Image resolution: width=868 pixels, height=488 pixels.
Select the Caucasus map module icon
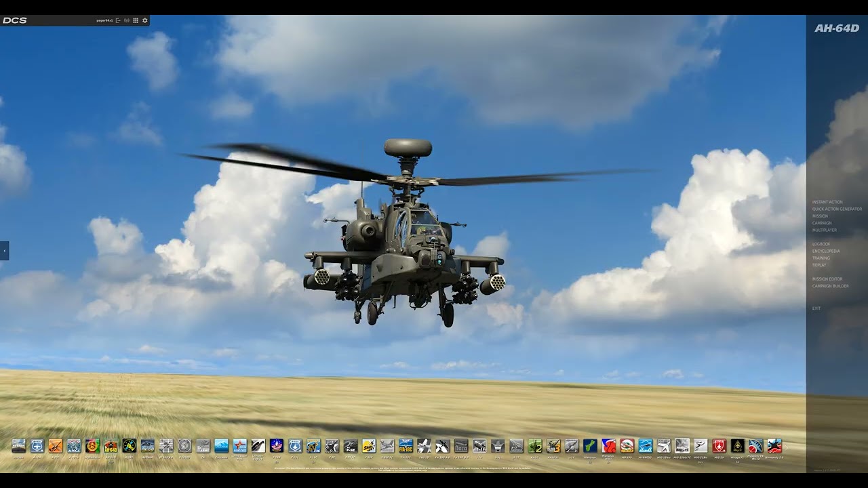pos(221,445)
